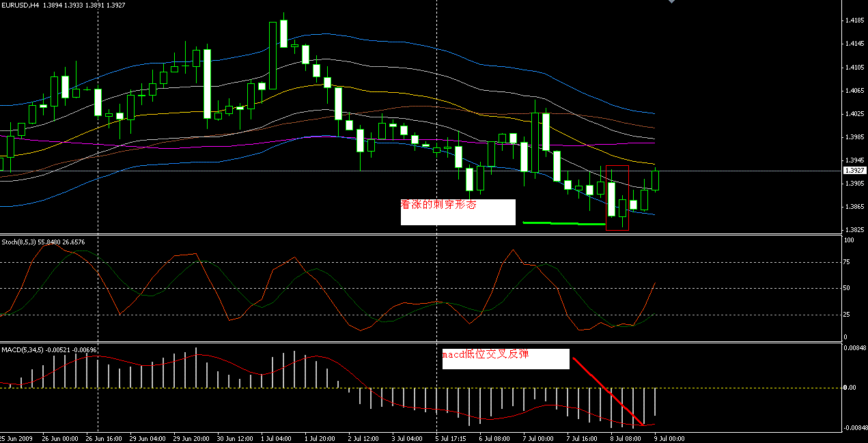Select the 看涨的刺穿形态 text annotation
Image resolution: width=868 pixels, height=443 pixels.
click(x=438, y=205)
